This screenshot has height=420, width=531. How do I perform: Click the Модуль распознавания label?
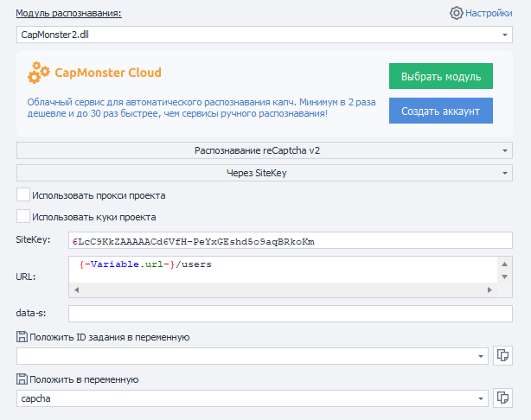point(68,13)
